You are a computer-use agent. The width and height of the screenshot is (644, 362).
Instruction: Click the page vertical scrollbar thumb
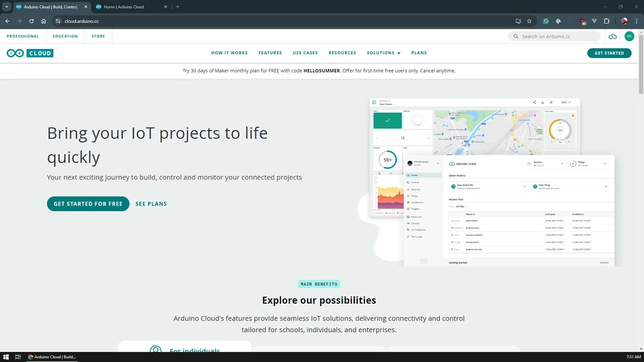(x=641, y=64)
